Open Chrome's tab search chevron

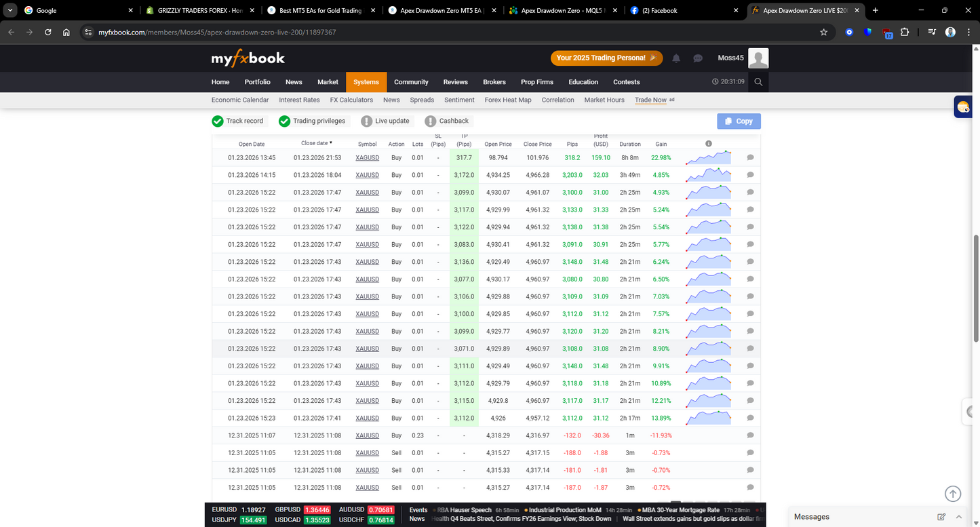(x=10, y=10)
